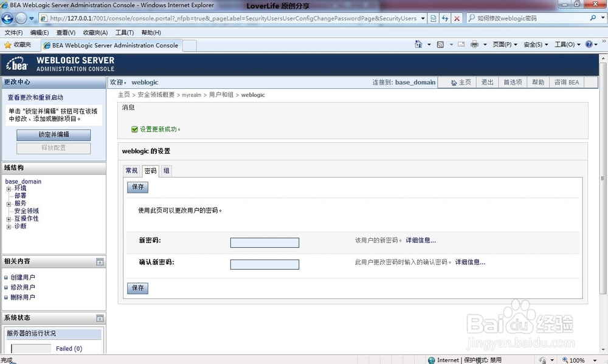The height and width of the screenshot is (364, 608).
Task: Click inside the 新密码 input field
Action: point(264,242)
